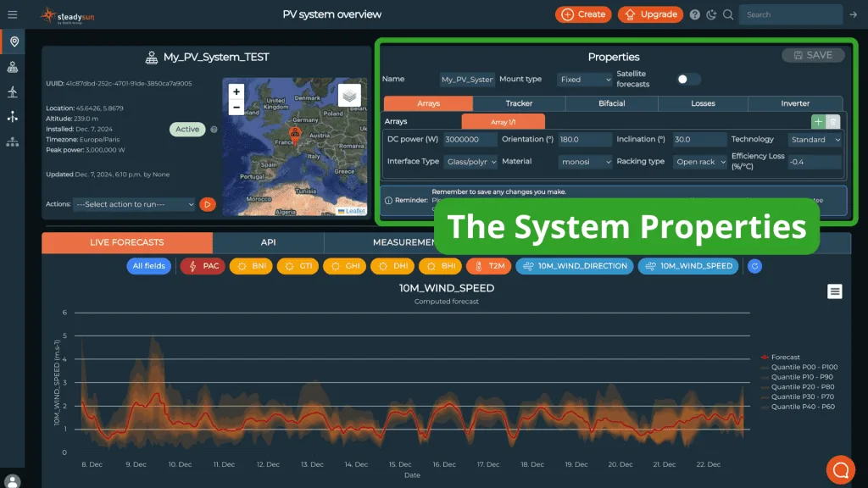The width and height of the screenshot is (868, 488).
Task: Open the Mount type dropdown set to Fixed
Action: point(584,80)
